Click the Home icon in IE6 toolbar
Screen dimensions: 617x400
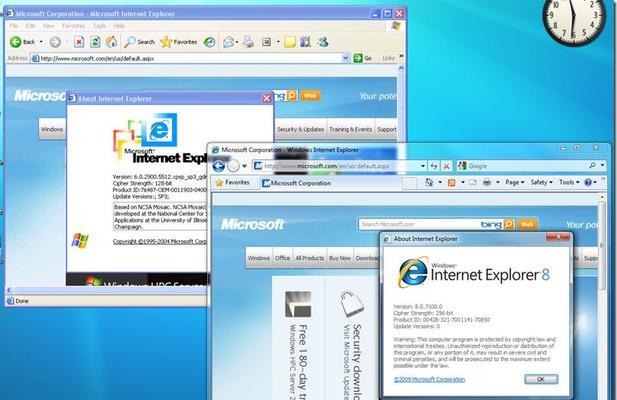[x=111, y=42]
